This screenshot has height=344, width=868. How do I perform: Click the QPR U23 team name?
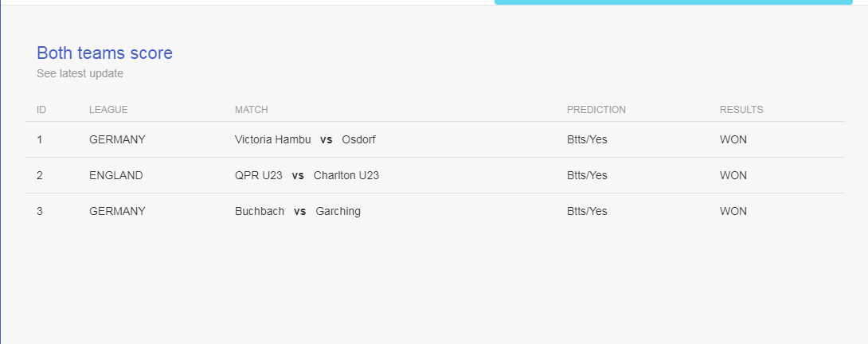tap(259, 176)
